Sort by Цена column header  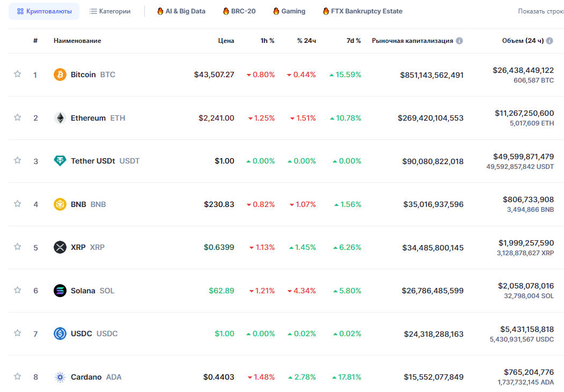(226, 41)
